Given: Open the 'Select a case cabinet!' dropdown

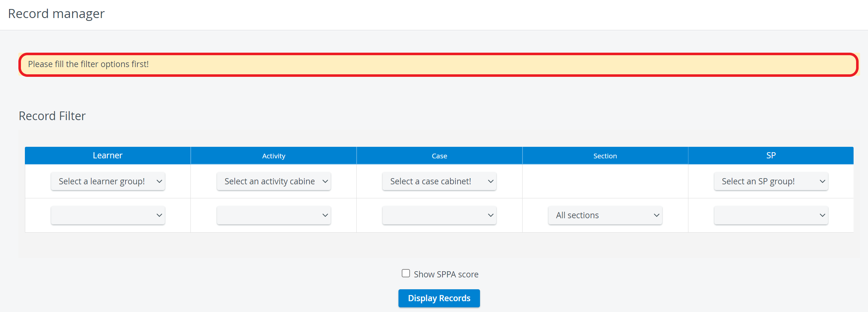Looking at the screenshot, I should click(x=439, y=181).
